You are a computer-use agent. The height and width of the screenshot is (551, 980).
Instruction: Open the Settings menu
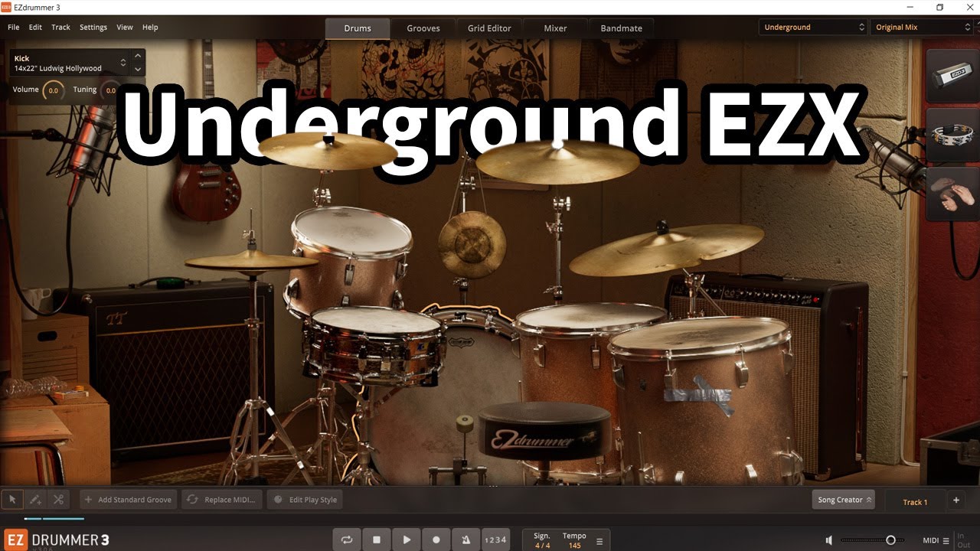[x=93, y=27]
